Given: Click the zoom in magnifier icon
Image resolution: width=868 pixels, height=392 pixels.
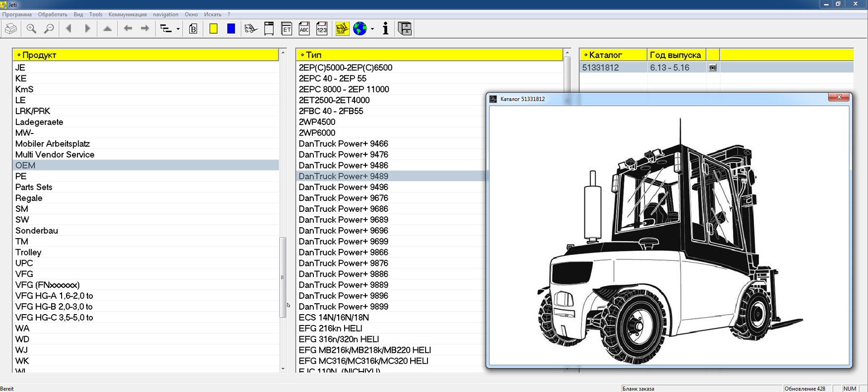Looking at the screenshot, I should [x=31, y=29].
